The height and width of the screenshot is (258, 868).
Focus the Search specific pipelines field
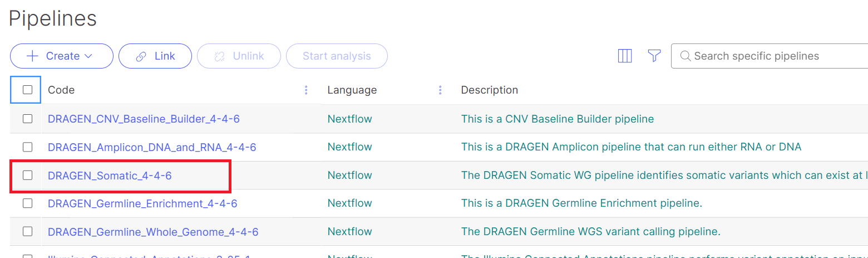(x=773, y=56)
